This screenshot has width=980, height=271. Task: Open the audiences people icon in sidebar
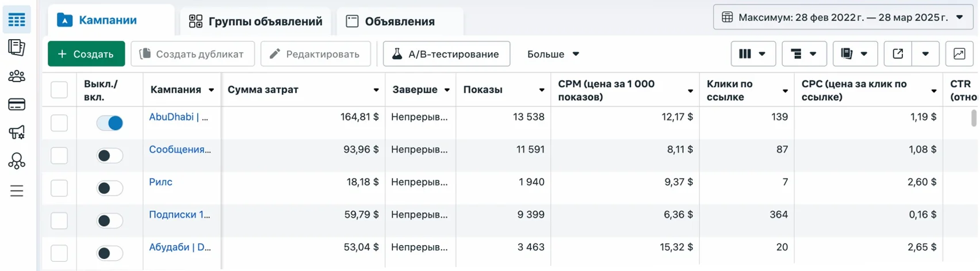17,76
